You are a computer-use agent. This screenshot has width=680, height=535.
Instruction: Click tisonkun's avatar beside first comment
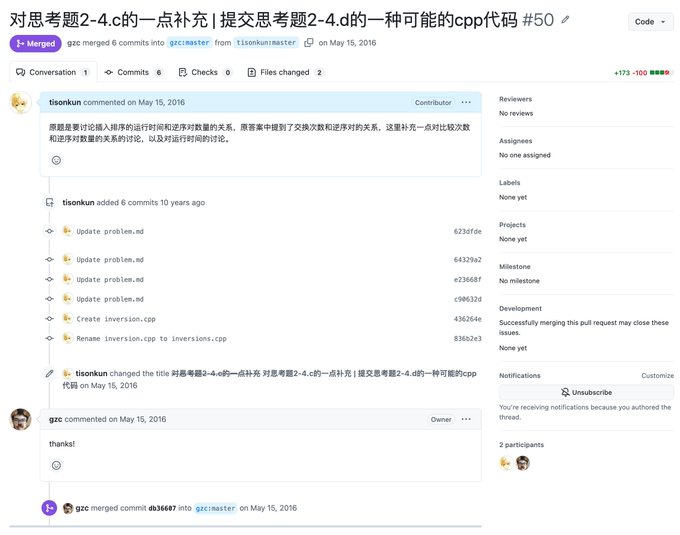point(20,103)
